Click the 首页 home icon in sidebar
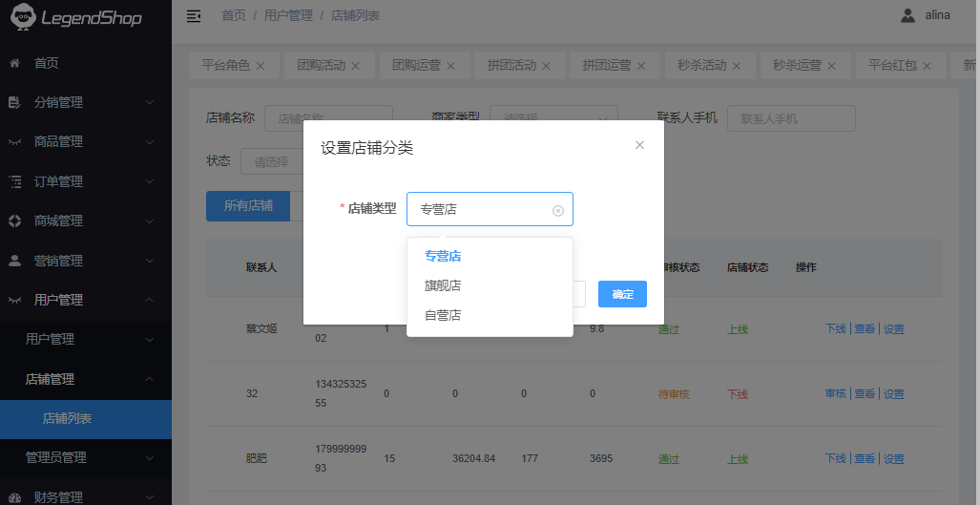 [x=14, y=63]
